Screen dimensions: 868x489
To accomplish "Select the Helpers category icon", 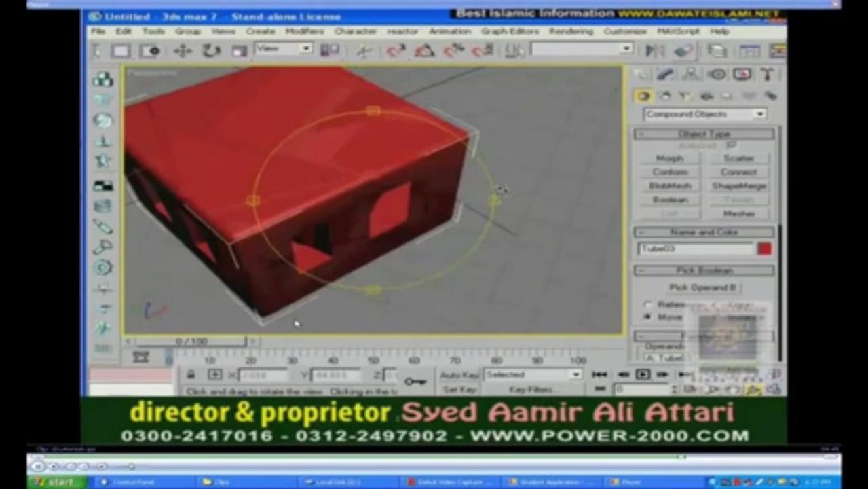I will [728, 96].
